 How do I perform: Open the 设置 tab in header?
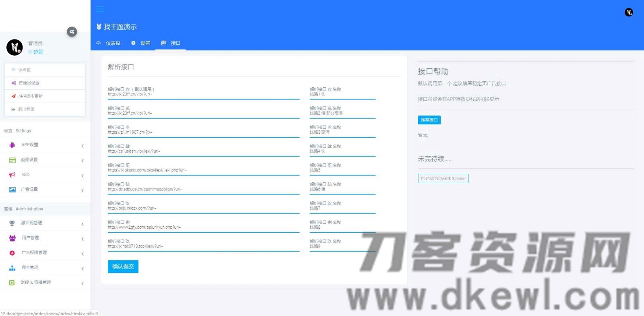point(141,43)
